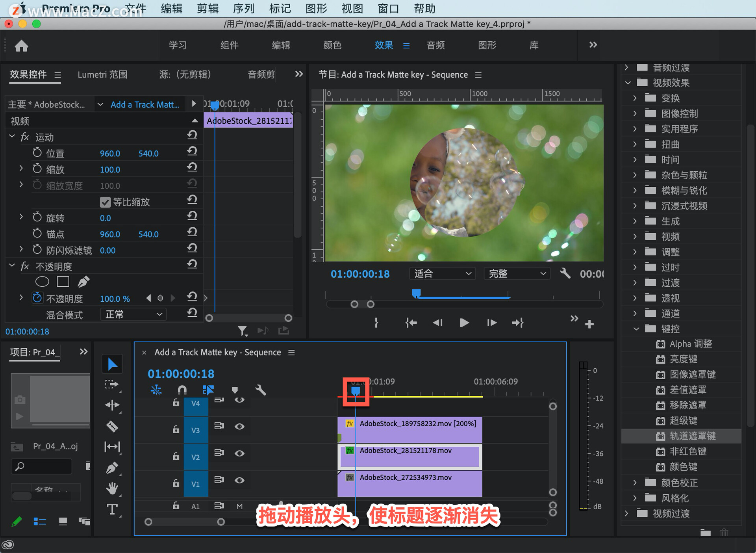756x553 pixels.
Task: Open the 标记 menu
Action: [280, 8]
